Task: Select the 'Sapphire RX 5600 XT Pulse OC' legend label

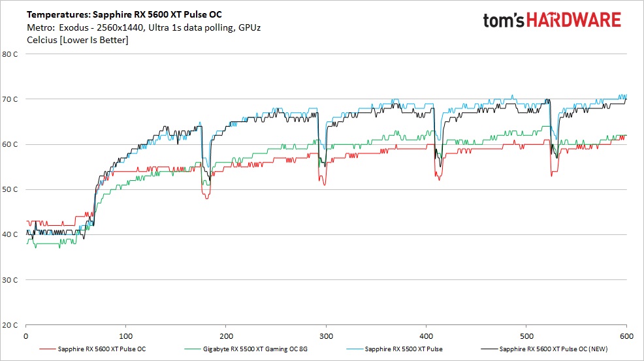Action: click(x=102, y=349)
